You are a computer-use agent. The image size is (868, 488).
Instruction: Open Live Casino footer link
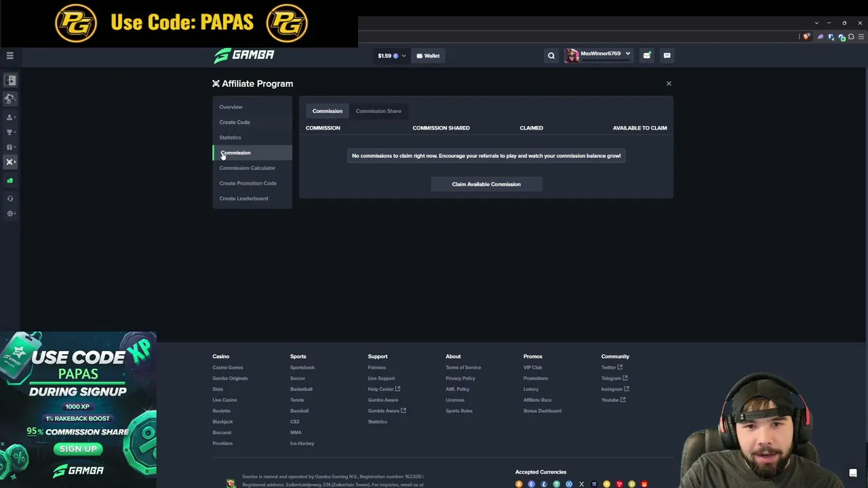pyautogui.click(x=224, y=400)
